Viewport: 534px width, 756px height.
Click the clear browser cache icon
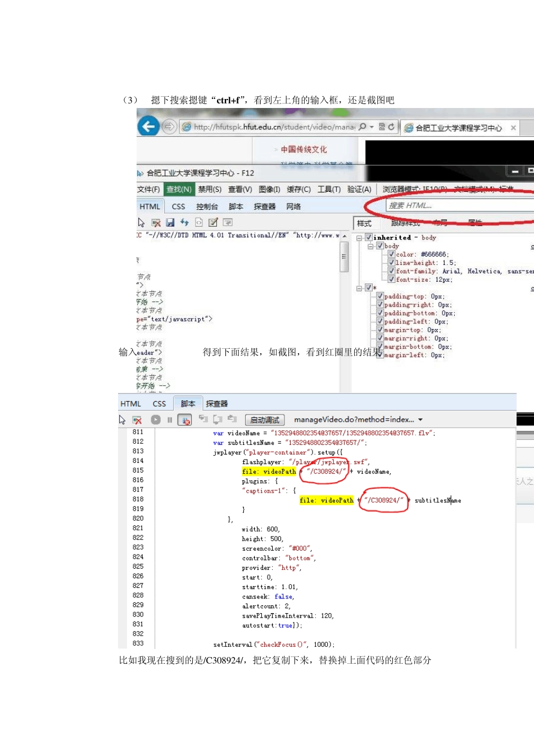156,223
